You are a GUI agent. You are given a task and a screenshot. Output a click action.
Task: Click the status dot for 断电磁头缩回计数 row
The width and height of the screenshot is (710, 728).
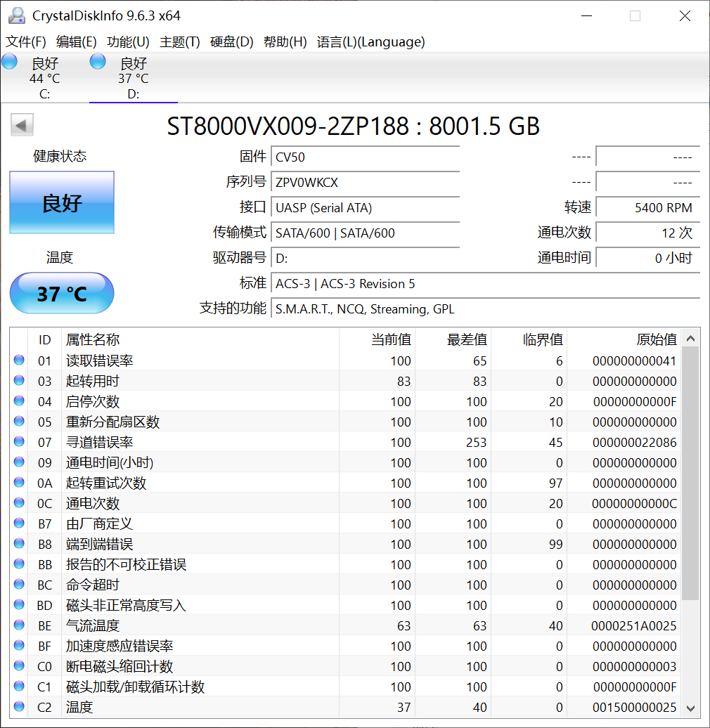[x=19, y=665]
